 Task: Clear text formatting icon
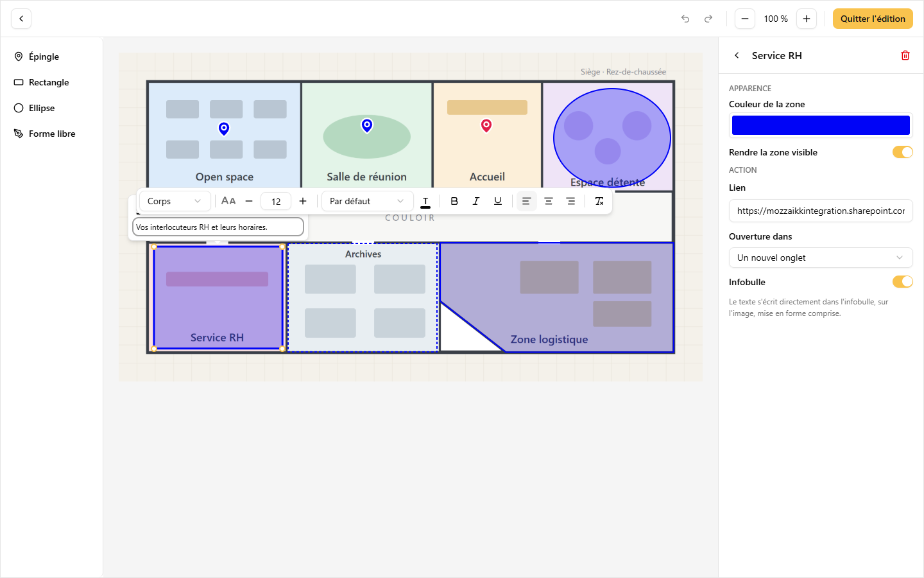tap(599, 201)
